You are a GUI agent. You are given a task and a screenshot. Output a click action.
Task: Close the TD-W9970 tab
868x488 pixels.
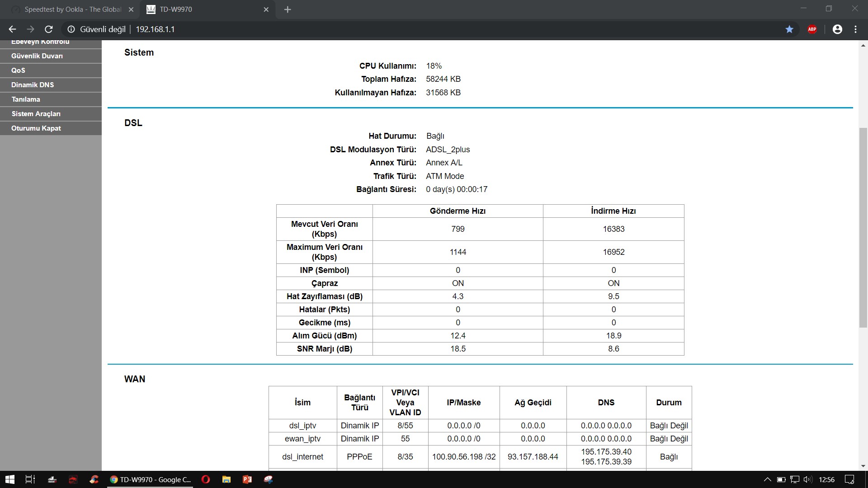point(266,9)
